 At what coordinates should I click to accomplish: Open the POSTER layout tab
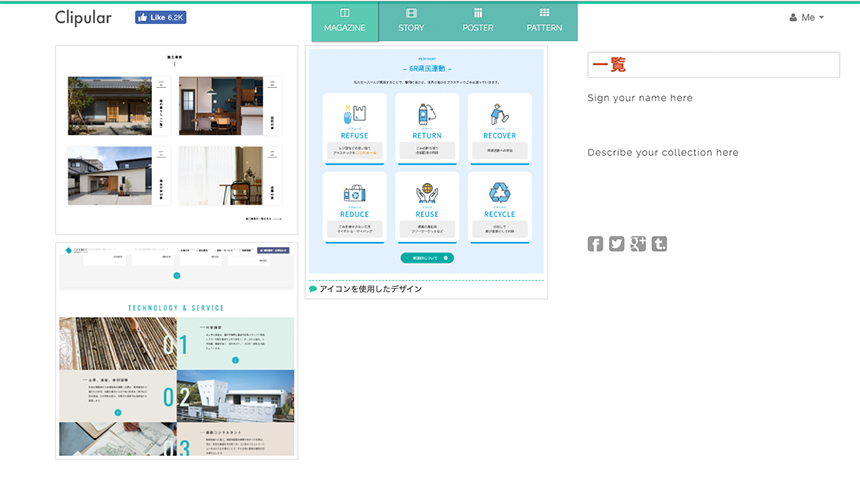click(x=478, y=21)
